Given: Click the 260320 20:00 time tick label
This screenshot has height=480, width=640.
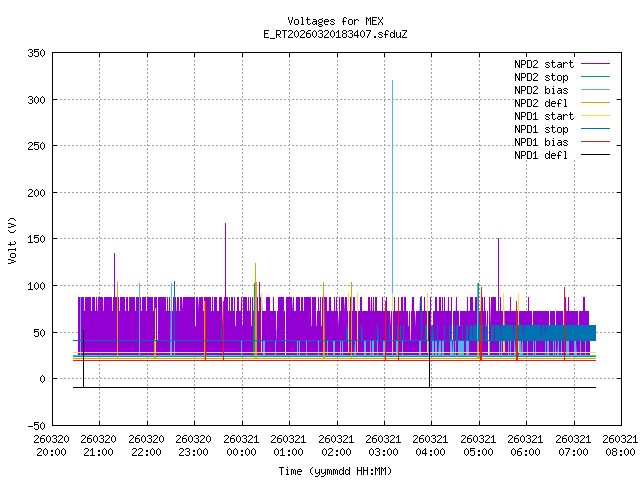Looking at the screenshot, I should (52, 444).
